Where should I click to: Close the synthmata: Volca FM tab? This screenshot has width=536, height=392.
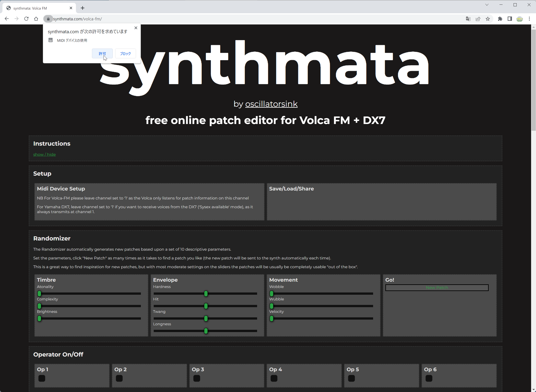[x=71, y=8]
